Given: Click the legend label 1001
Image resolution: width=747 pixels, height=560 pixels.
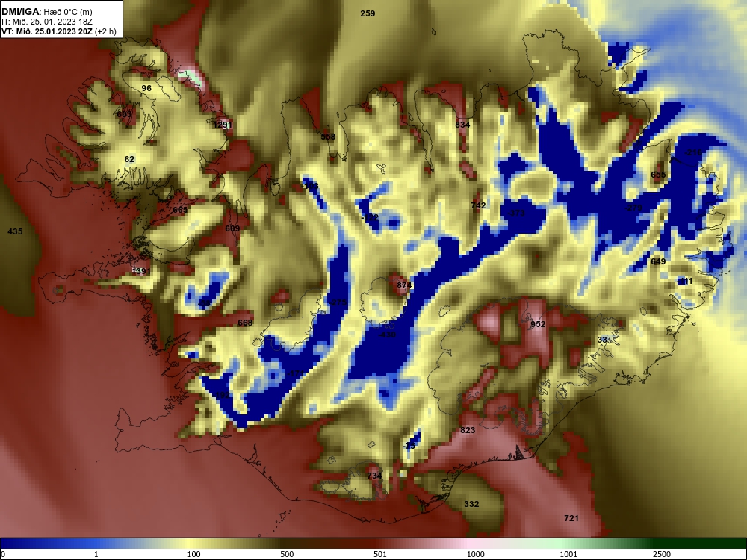Looking at the screenshot, I should [x=568, y=554].
